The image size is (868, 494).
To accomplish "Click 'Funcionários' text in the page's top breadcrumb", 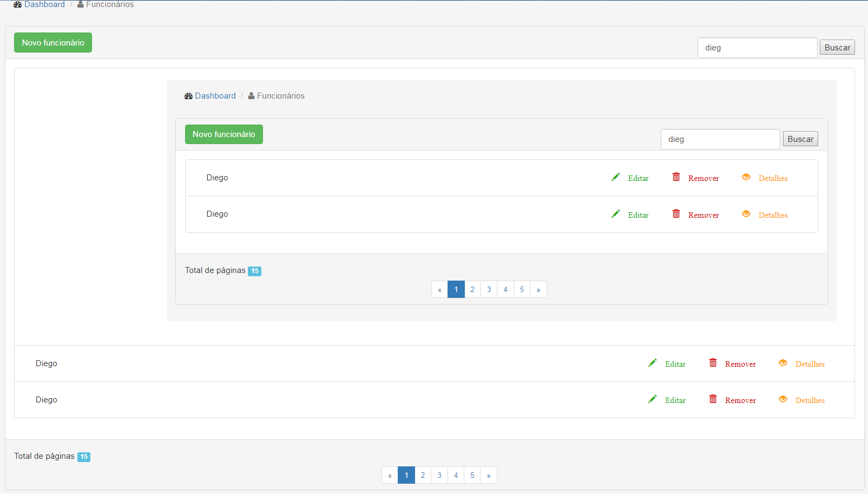I will pos(110,4).
